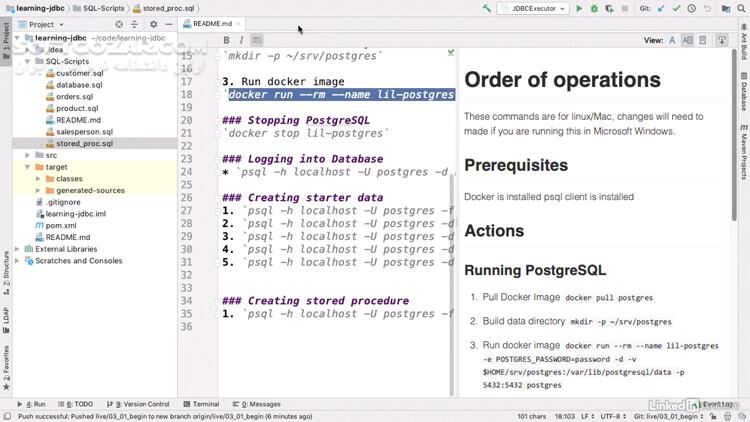Image resolution: width=750 pixels, height=422 pixels.
Task: Open Project panel settings gear
Action: coord(153,24)
